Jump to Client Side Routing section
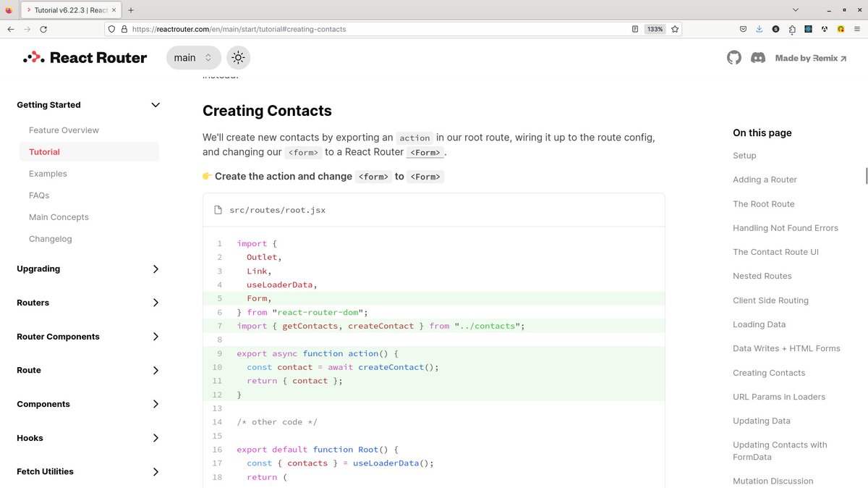868x488 pixels. [770, 300]
